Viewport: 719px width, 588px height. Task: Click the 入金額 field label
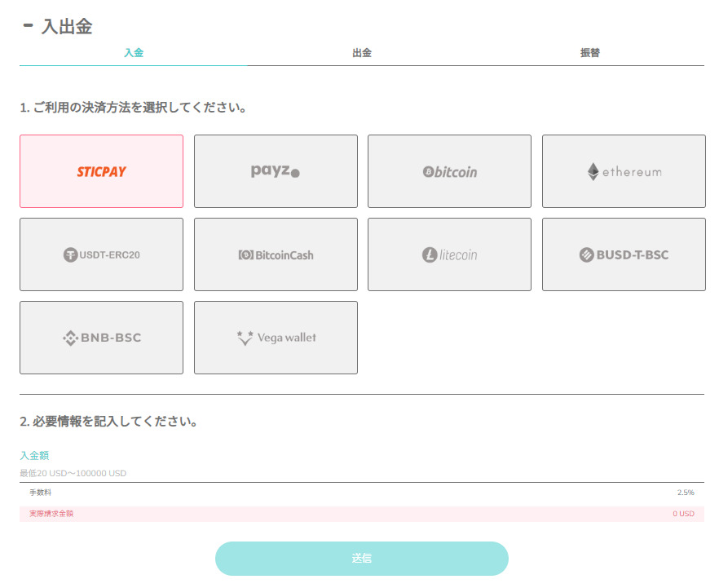(x=34, y=455)
